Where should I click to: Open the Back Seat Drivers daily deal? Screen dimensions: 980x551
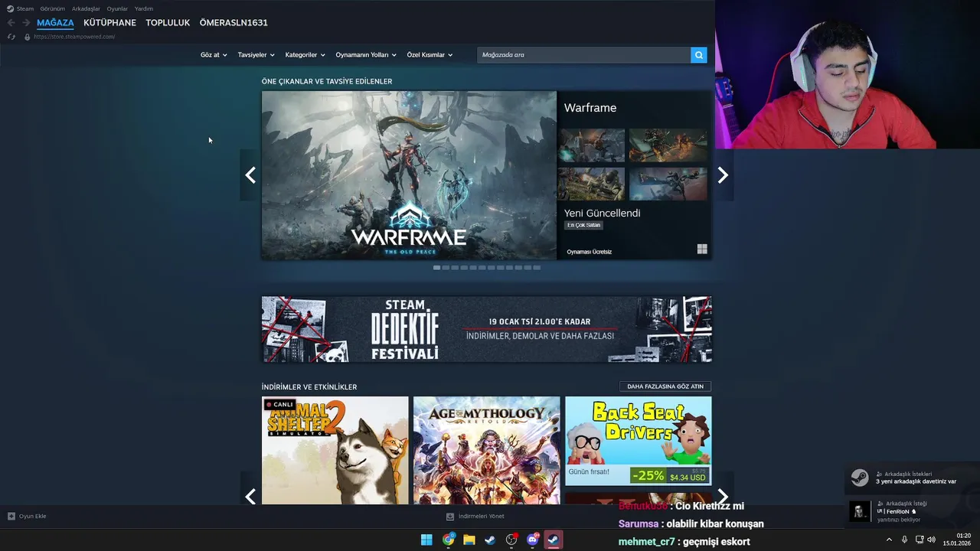[638, 441]
